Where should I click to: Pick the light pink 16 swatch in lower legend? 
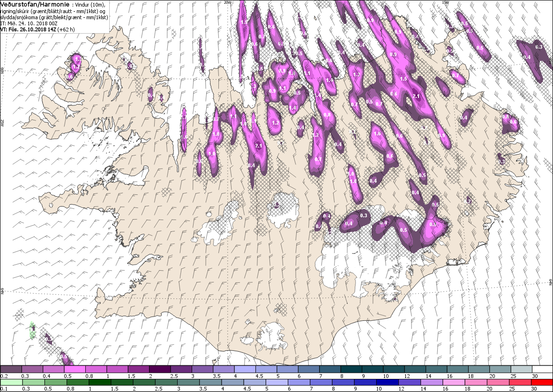[x=454, y=383]
